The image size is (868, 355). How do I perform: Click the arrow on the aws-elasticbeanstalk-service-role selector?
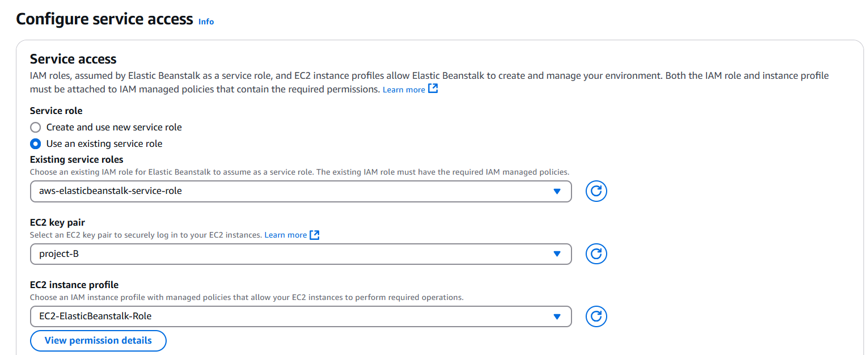pos(557,191)
